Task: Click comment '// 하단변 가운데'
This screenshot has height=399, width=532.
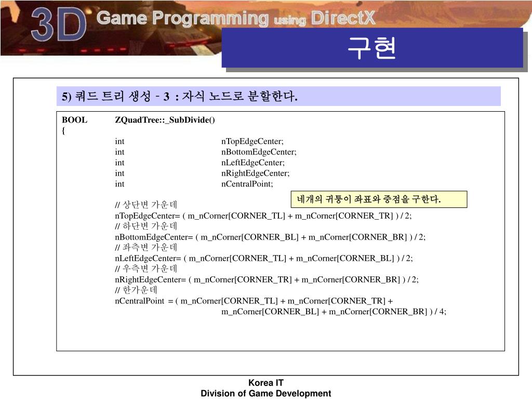Action: coord(146,226)
